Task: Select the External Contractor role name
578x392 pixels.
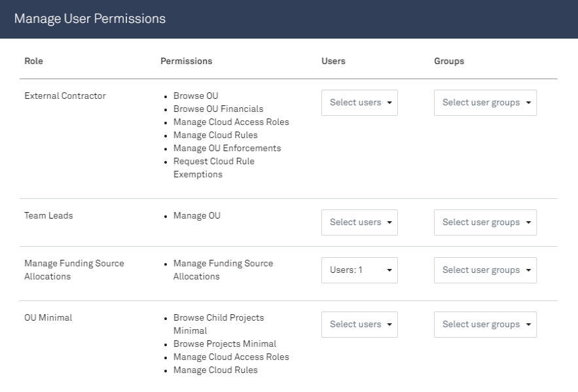Action: pyautogui.click(x=65, y=96)
